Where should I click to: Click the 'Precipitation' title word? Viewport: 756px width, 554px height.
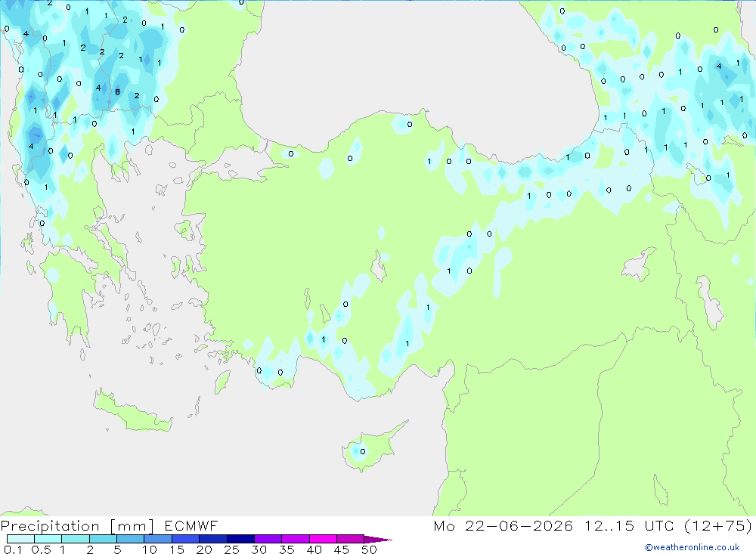[50, 525]
